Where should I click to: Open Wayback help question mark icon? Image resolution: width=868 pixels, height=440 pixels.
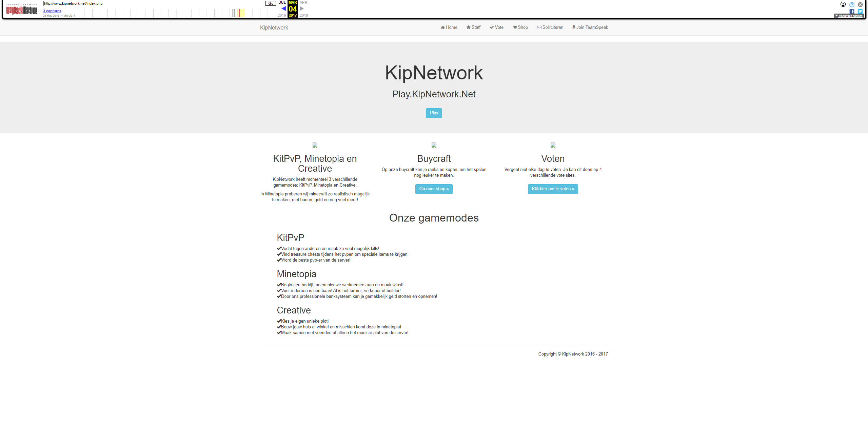(x=852, y=5)
